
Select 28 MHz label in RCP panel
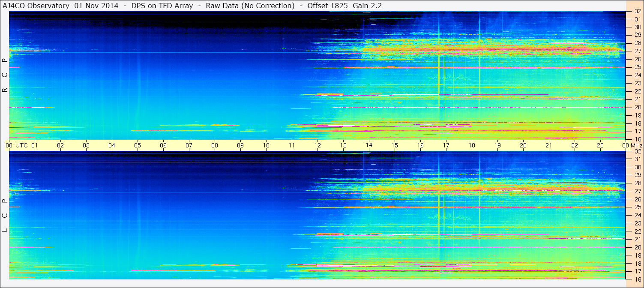(x=637, y=43)
